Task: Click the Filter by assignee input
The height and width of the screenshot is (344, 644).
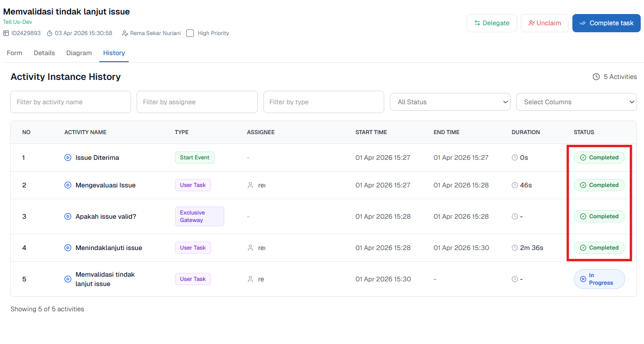Action: (x=197, y=102)
